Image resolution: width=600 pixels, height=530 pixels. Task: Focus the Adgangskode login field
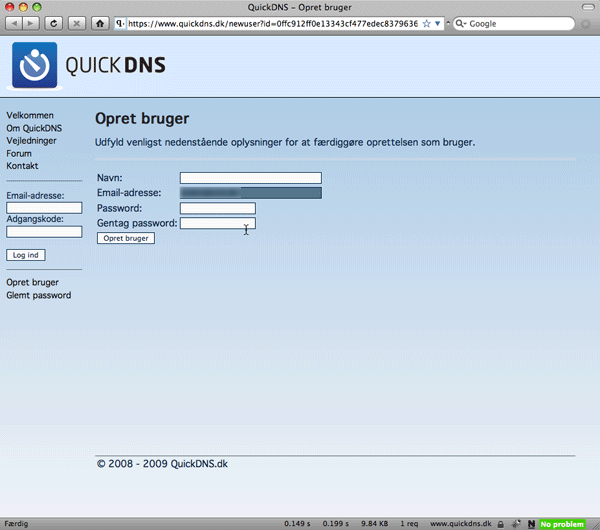click(x=44, y=232)
